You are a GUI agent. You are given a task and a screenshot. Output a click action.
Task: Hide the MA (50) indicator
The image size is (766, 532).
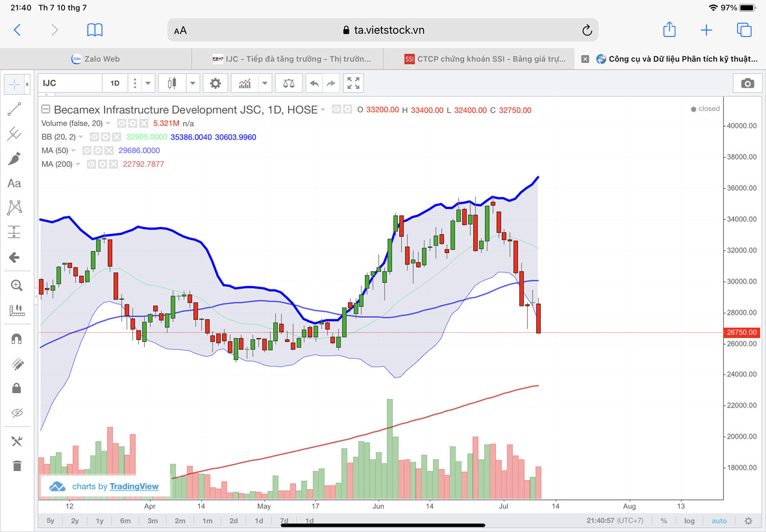(87, 151)
